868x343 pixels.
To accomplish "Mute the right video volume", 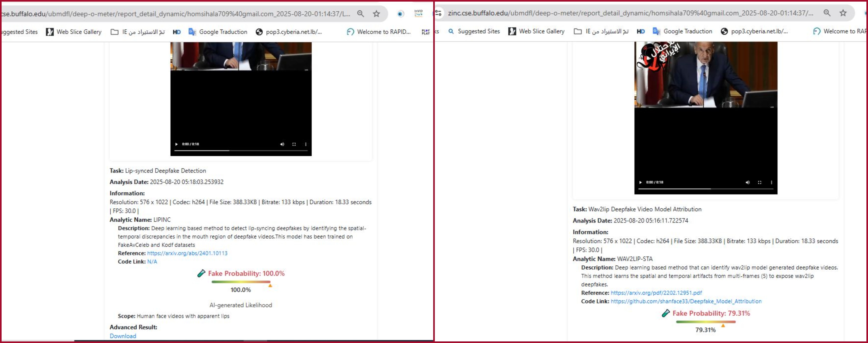I will [x=747, y=182].
